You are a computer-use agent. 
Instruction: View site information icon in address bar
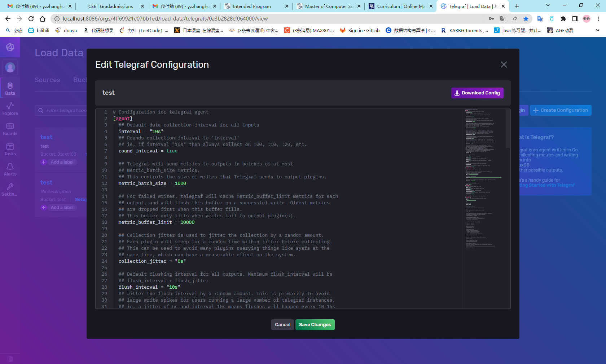click(x=57, y=19)
